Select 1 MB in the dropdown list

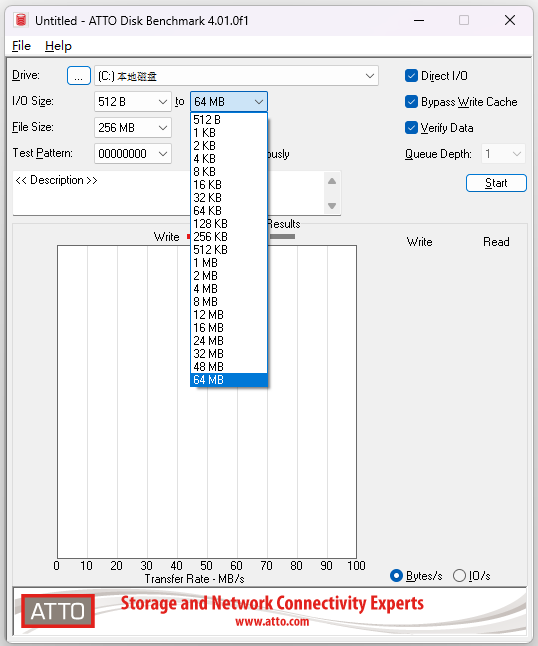click(x=229, y=263)
